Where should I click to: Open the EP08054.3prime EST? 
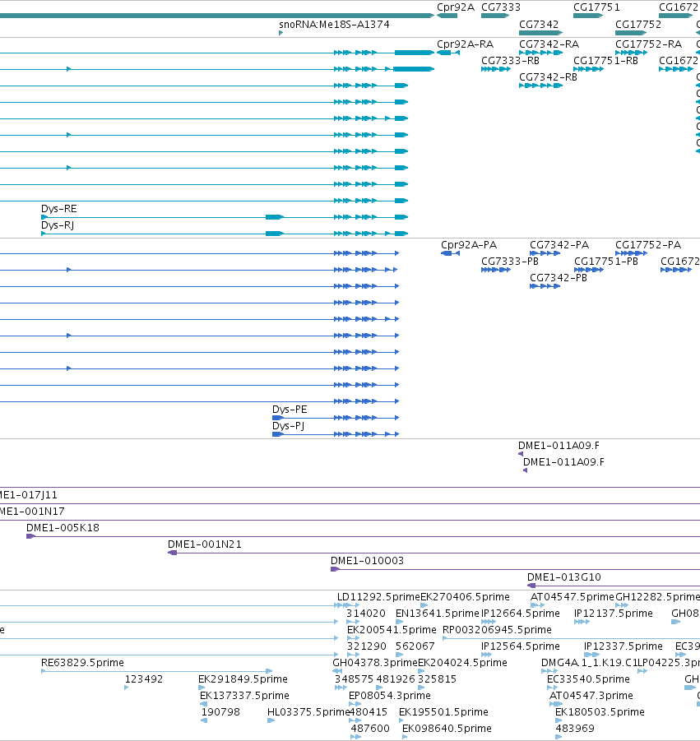tap(355, 704)
